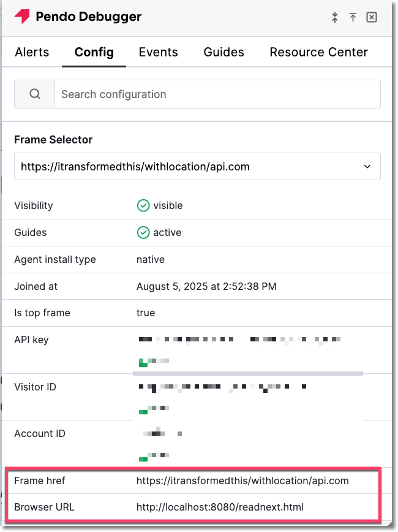This screenshot has width=398, height=532.
Task: Switch to the Guides tab
Action: pyautogui.click(x=223, y=52)
